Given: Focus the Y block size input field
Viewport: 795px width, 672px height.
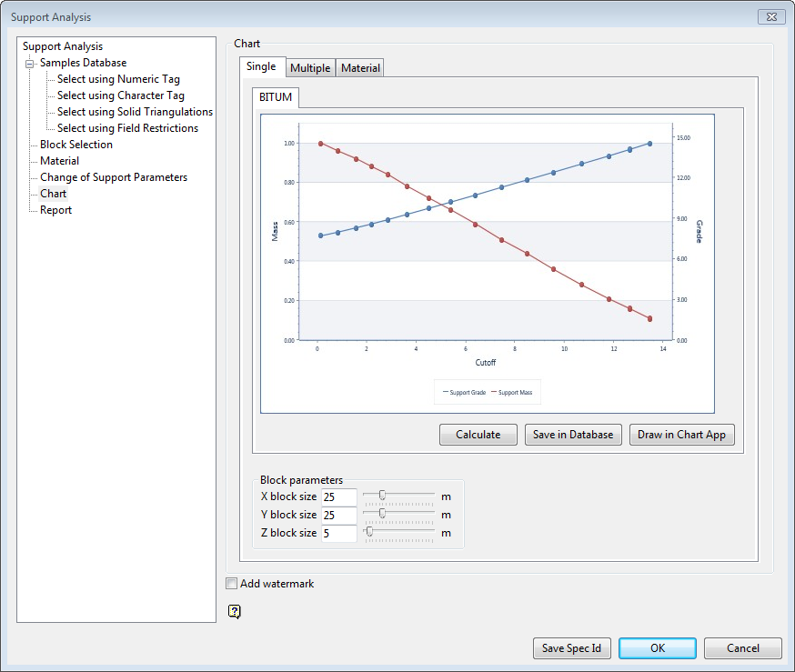Looking at the screenshot, I should point(339,516).
